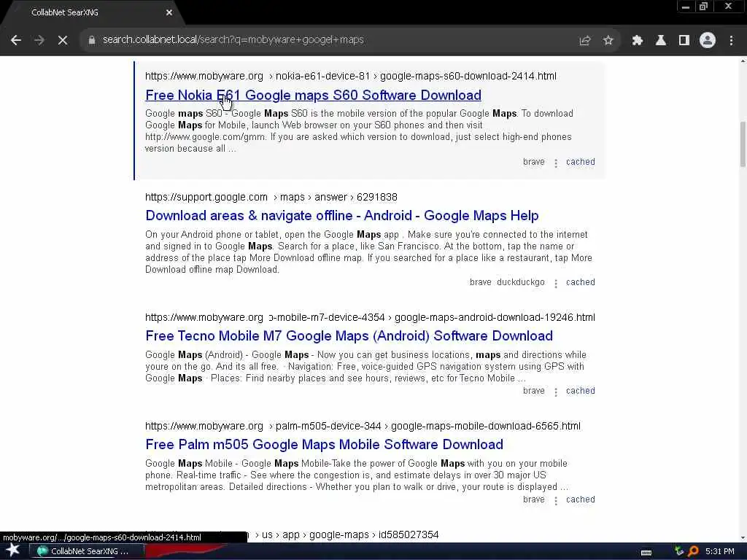This screenshot has height=560, width=747.
Task: Open Free Tecno Mobile M7 Google Maps link
Action: tap(349, 336)
